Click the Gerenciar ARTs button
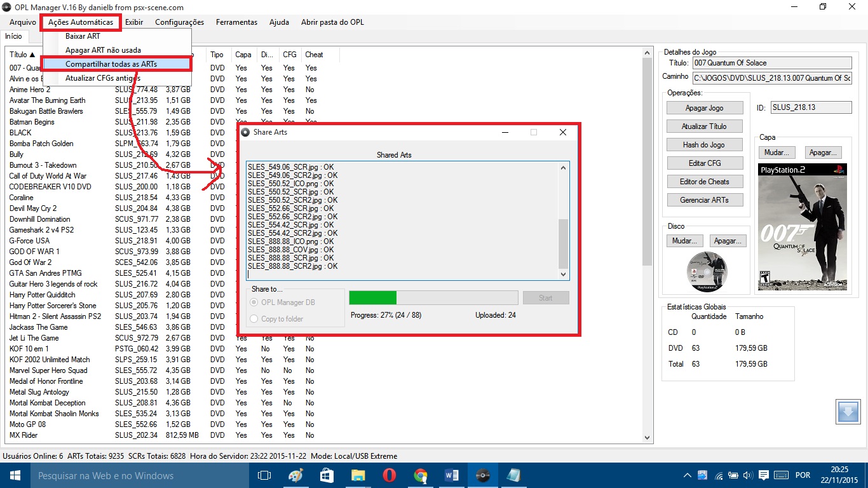Viewport: 868px width, 488px height. (x=704, y=200)
